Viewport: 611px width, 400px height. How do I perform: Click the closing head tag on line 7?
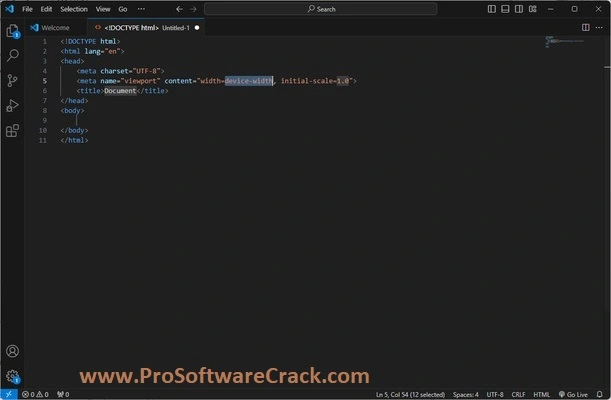point(74,100)
